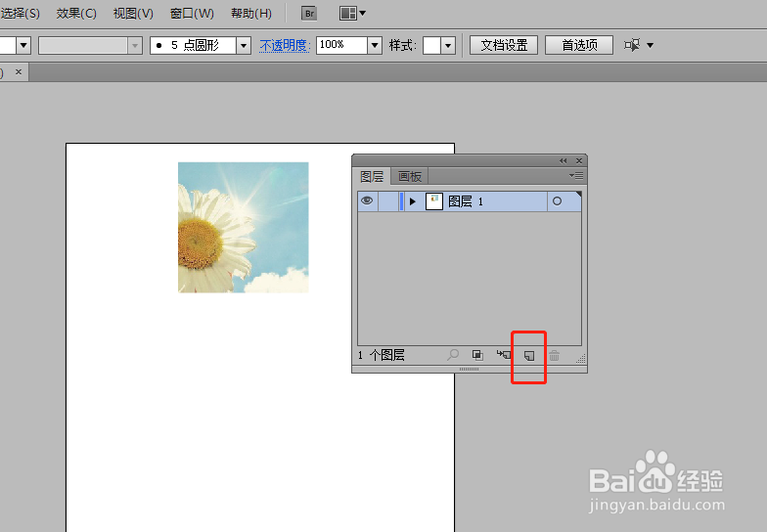
Task: Open the 样式 style dropdown arrow
Action: [448, 45]
